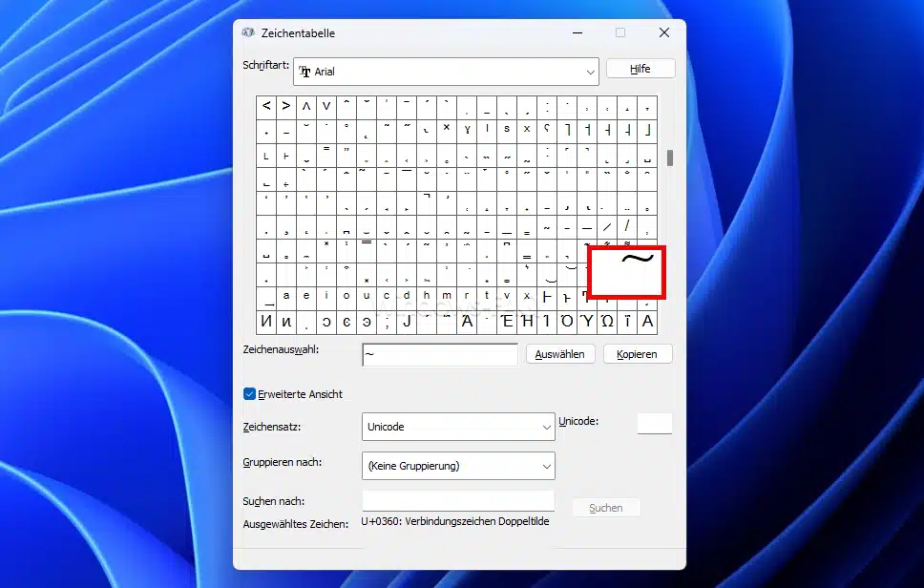Screen dimensions: 924x588
Task: Select the iota with dialytika tonos ΐ
Action: 627,323
